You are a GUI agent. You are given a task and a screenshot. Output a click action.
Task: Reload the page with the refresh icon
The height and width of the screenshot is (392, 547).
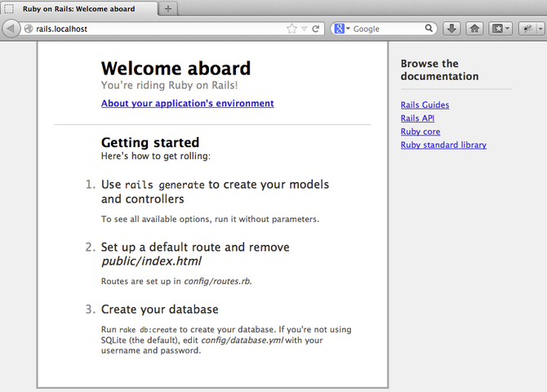point(316,29)
